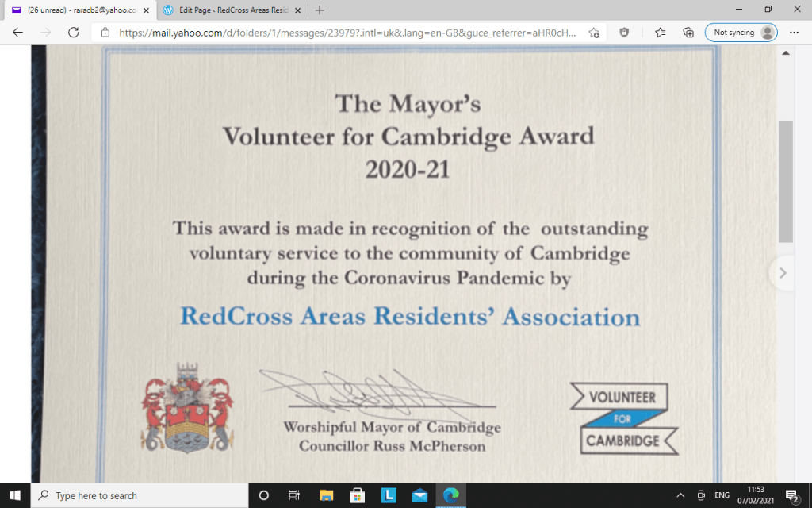View site info lock icon
This screenshot has width=812, height=508.
click(x=105, y=33)
